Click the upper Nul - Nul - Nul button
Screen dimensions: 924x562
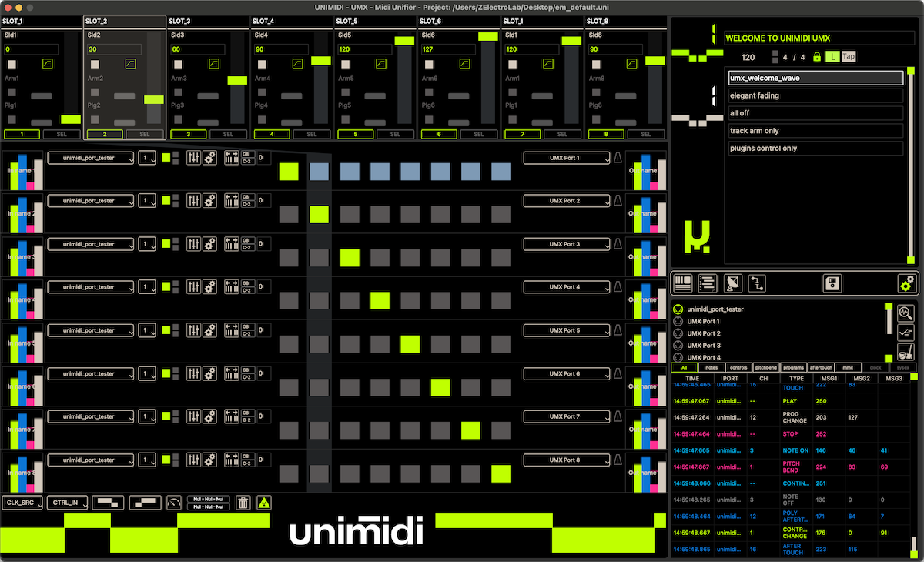208,499
